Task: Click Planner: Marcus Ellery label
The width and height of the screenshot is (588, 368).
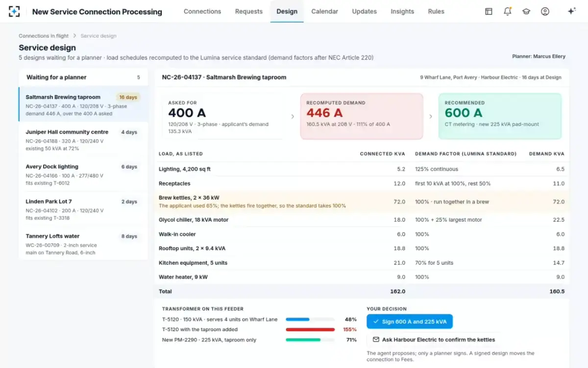Action: (539, 56)
